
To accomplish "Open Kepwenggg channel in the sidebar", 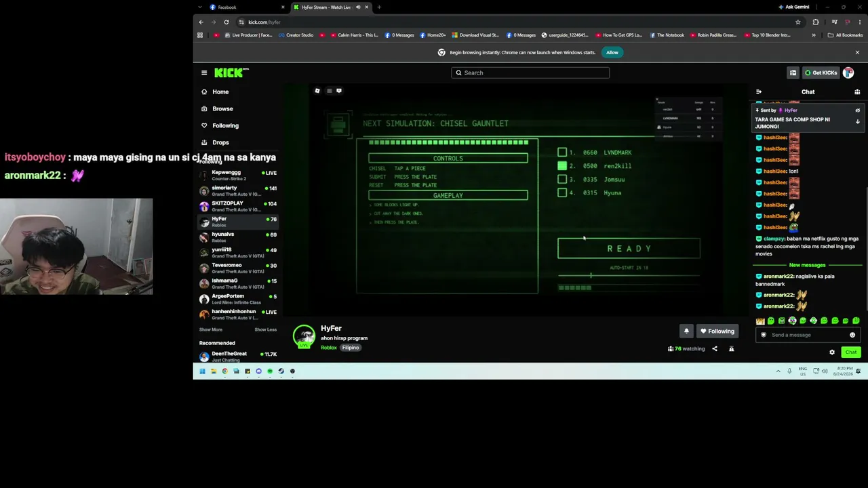I will click(237, 175).
